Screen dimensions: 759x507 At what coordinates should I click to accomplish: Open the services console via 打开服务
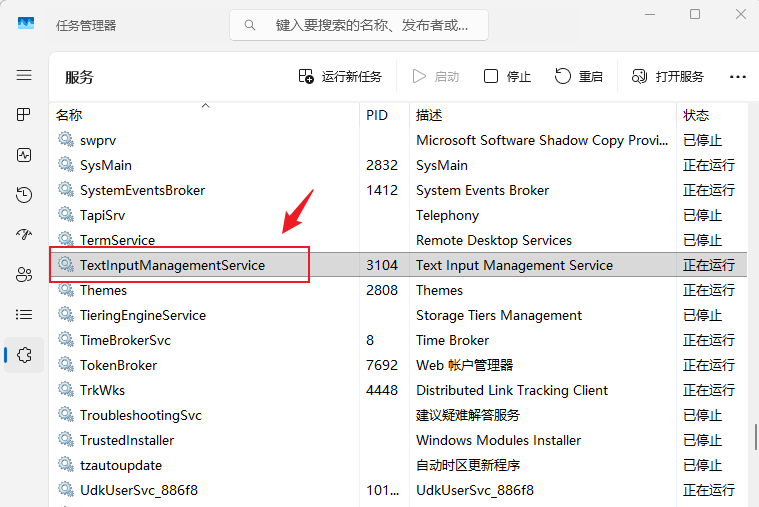point(667,76)
